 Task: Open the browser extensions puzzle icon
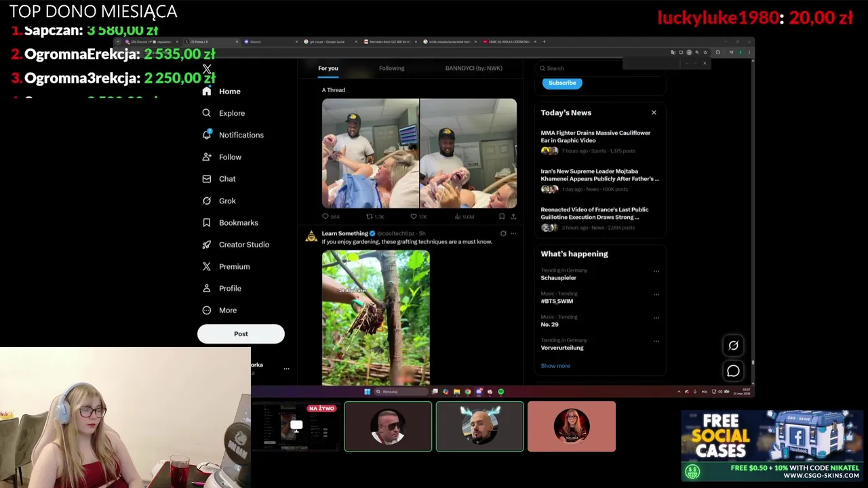pyautogui.click(x=718, y=52)
